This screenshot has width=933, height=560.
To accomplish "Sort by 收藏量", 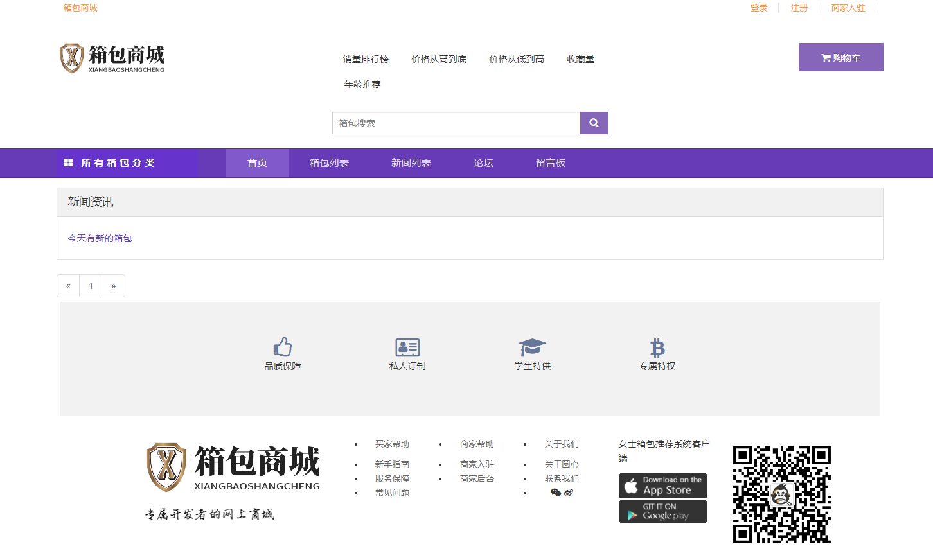I will (581, 59).
